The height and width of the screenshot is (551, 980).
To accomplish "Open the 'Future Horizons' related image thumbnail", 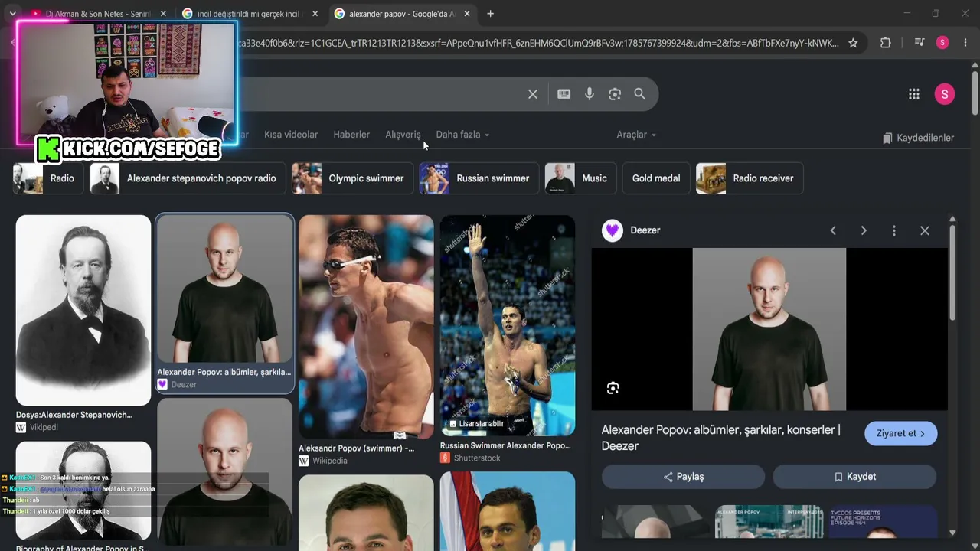I will 884,522.
